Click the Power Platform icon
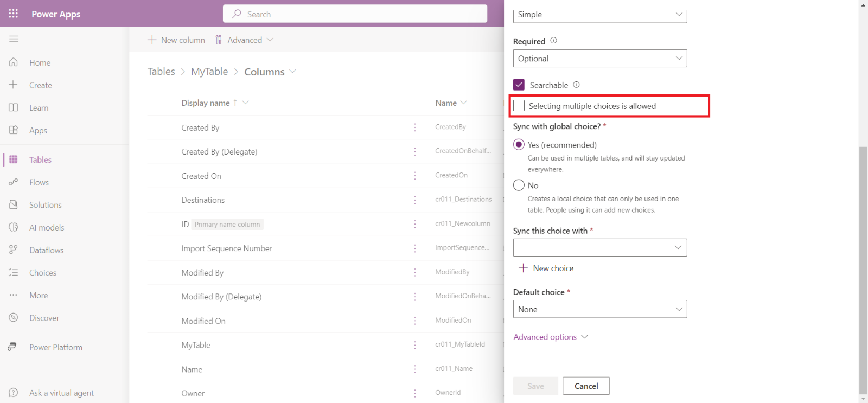 coord(12,347)
